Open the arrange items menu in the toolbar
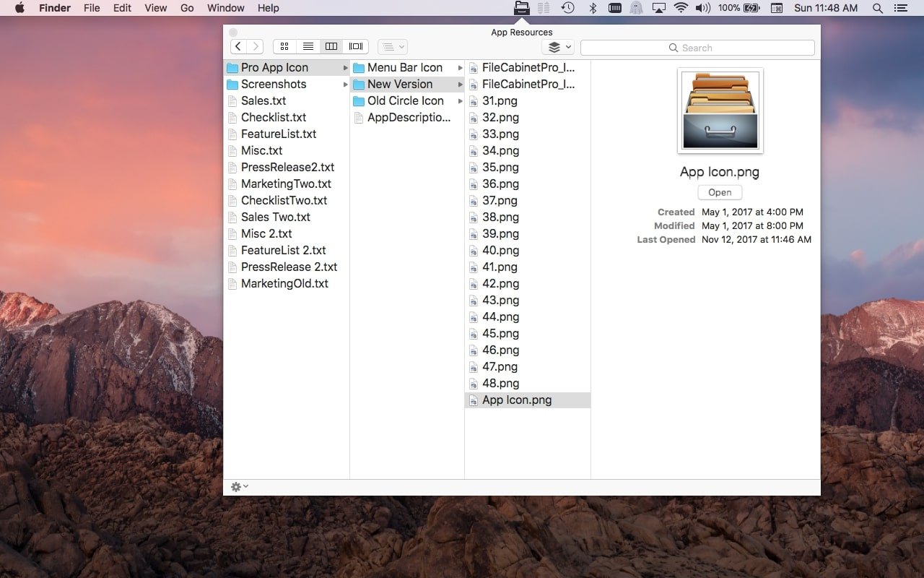Screen dimensions: 924x578 (x=392, y=46)
